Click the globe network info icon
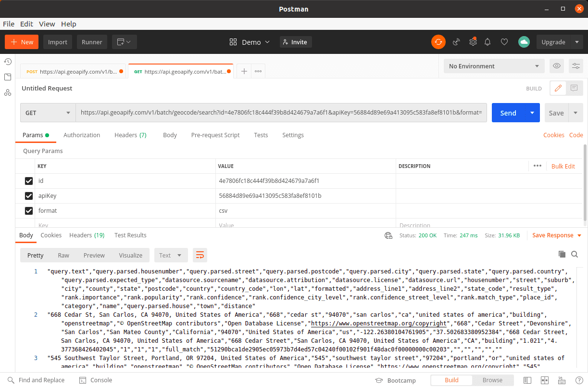The height and width of the screenshot is (388, 588). (388, 235)
